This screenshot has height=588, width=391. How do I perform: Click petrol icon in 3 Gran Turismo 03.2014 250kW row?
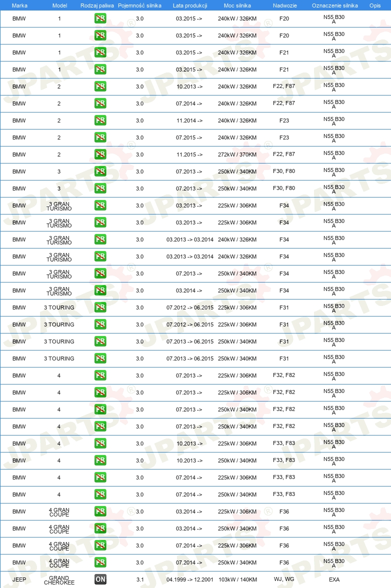(100, 290)
